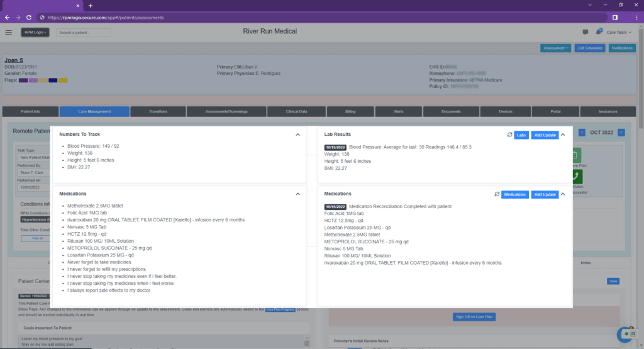
Task: Refresh the Lab Results panel
Action: pyautogui.click(x=509, y=135)
